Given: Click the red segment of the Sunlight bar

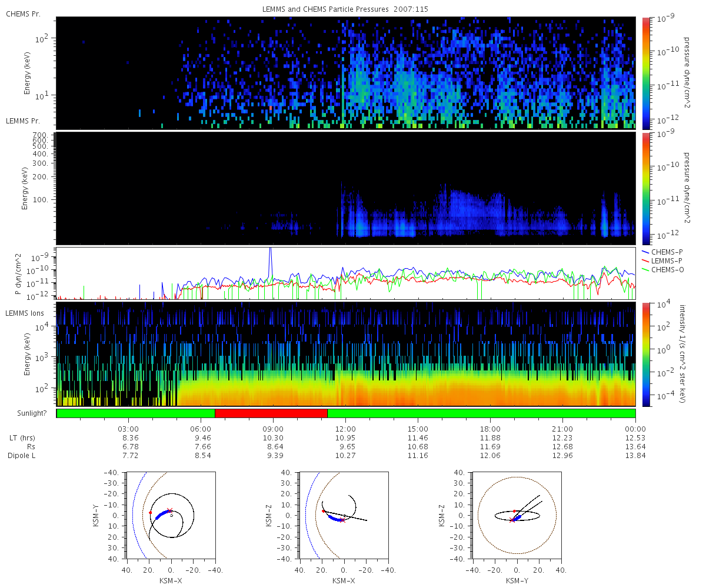Looking at the screenshot, I should (271, 413).
